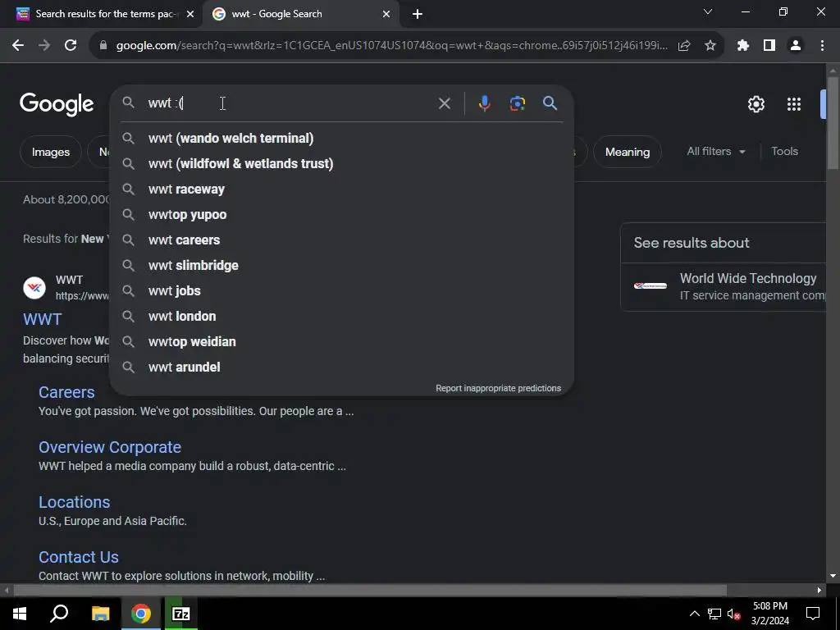Click the horizontal page scrollbar

click(370, 591)
